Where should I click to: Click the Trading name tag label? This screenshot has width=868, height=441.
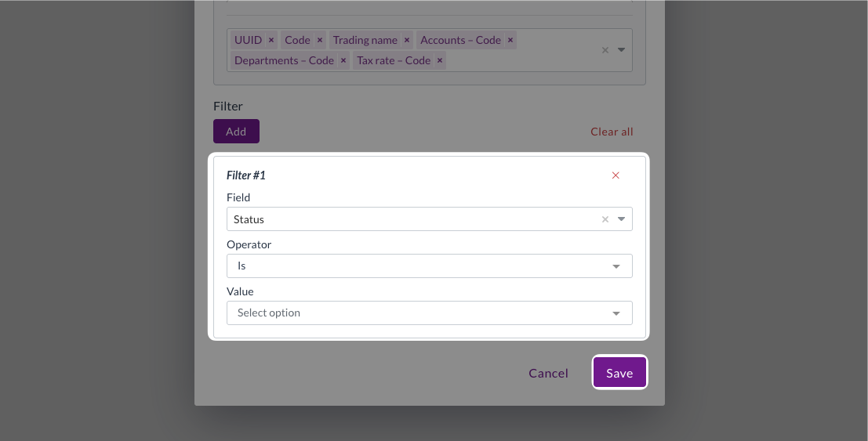click(365, 40)
